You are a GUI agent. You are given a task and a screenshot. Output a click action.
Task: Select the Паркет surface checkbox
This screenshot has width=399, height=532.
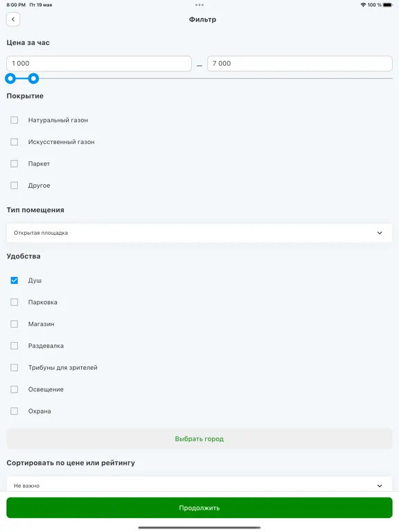15,163
